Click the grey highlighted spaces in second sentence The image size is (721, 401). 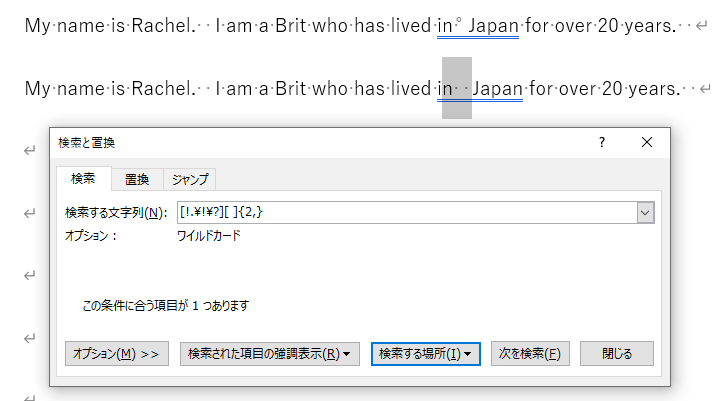coord(457,89)
